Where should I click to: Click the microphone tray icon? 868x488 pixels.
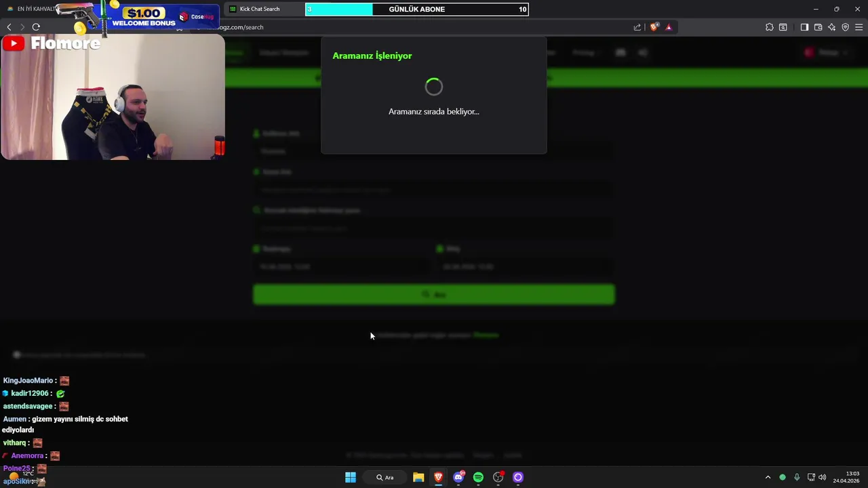point(797,477)
